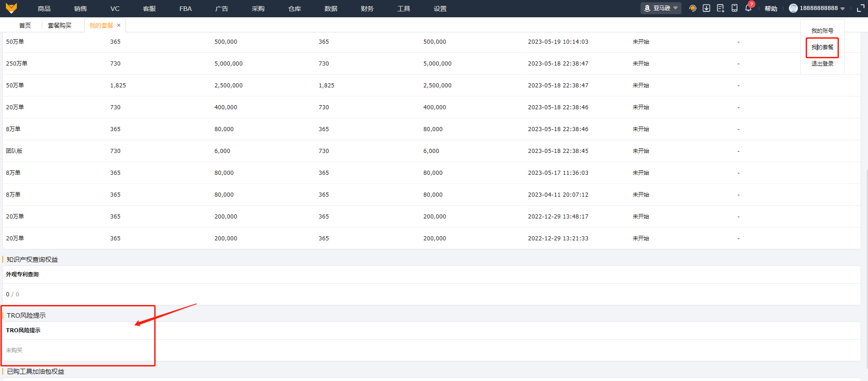Click the 外观专利查询 label
Viewport: 868px width, 381px height.
(x=22, y=274)
